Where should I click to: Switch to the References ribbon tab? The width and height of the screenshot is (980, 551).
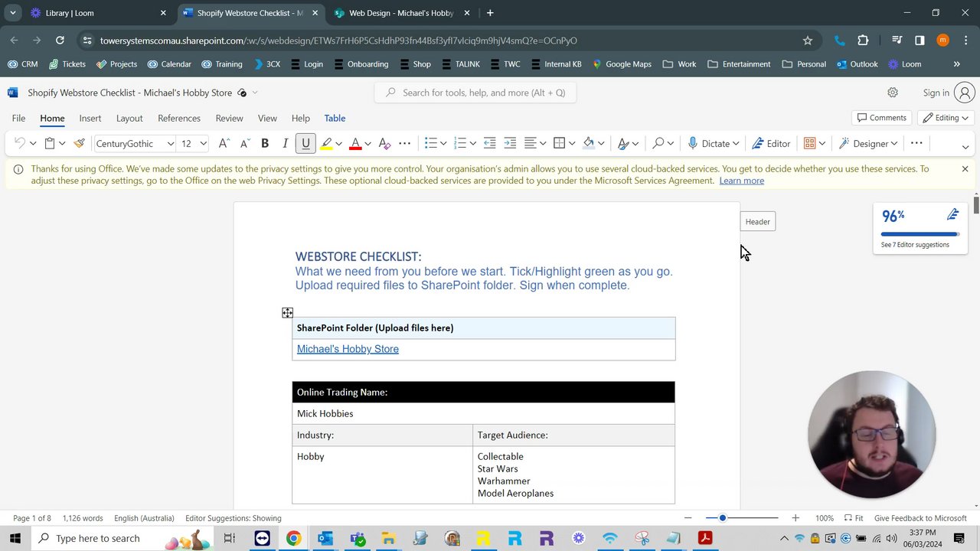pyautogui.click(x=179, y=119)
